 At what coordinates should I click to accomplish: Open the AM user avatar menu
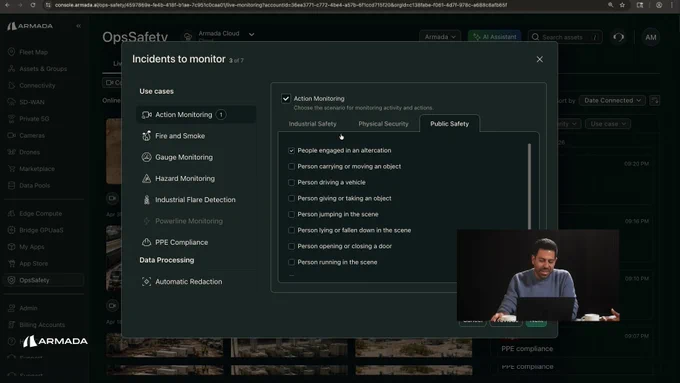pos(651,37)
